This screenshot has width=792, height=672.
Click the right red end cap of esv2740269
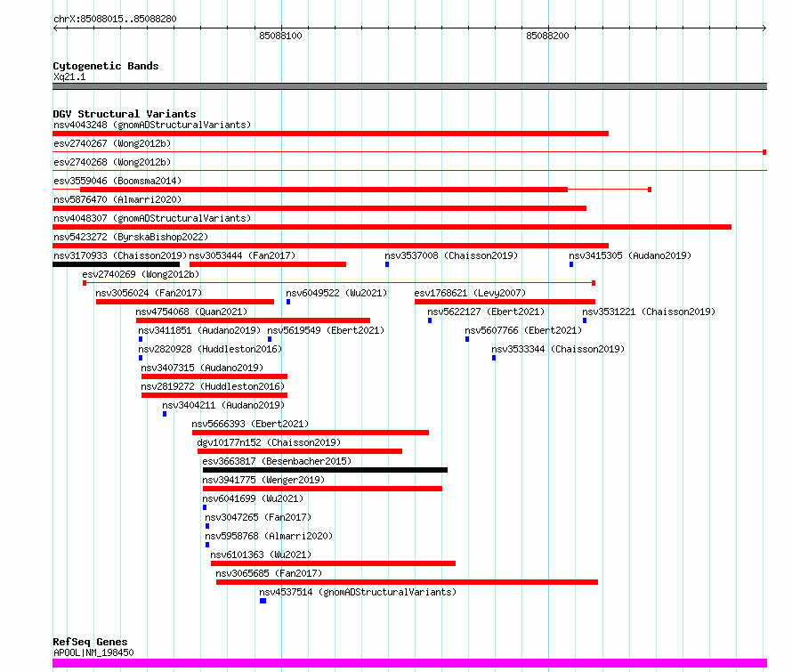[x=594, y=283]
